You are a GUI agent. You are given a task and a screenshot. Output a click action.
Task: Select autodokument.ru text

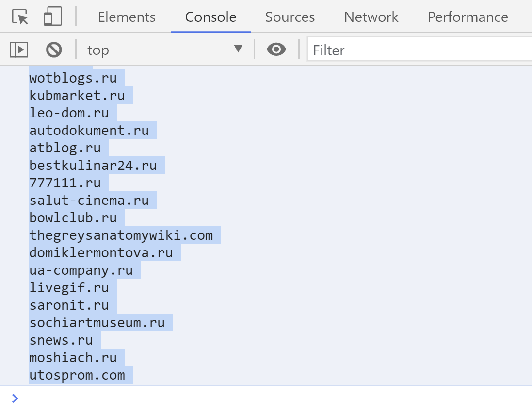tap(89, 131)
